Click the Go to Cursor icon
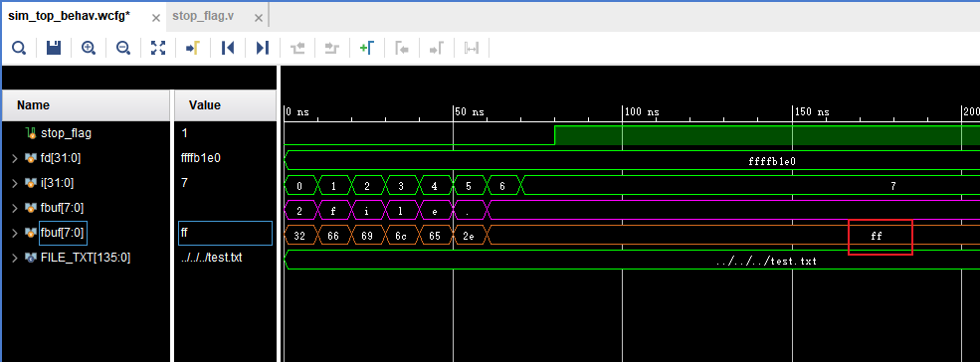Screen dimensions: 980x362 [193, 48]
